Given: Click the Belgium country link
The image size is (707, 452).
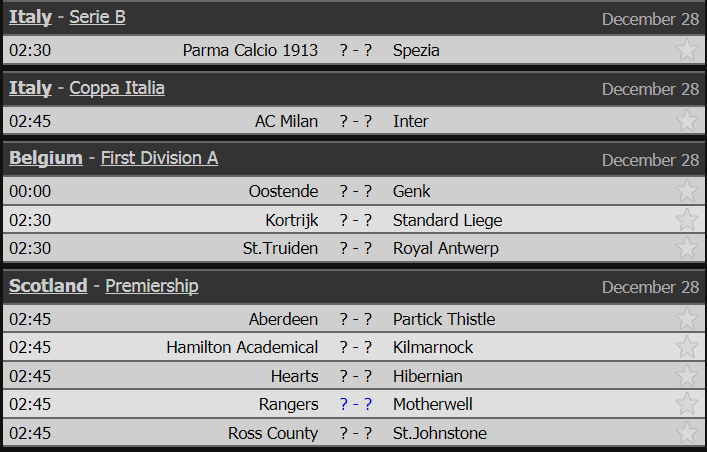Looking at the screenshot, I should coord(46,158).
